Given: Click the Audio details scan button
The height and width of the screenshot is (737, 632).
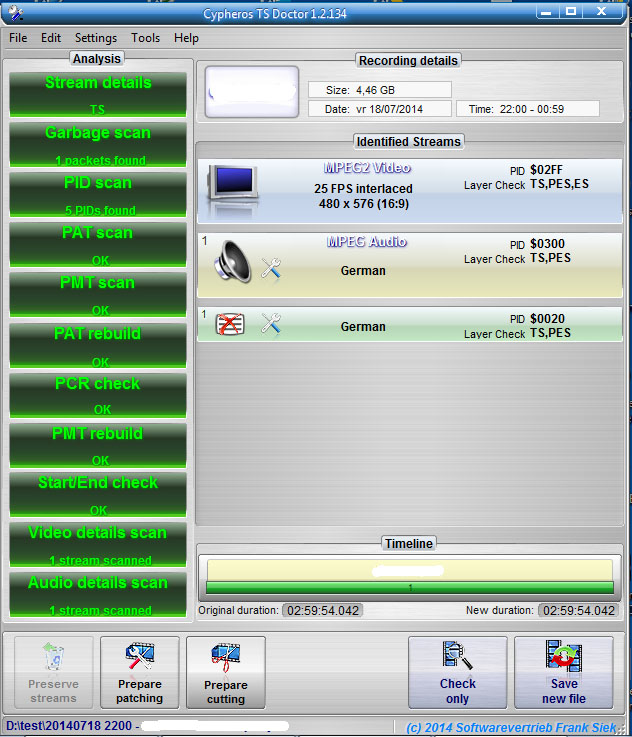Looking at the screenshot, I should (x=98, y=594).
